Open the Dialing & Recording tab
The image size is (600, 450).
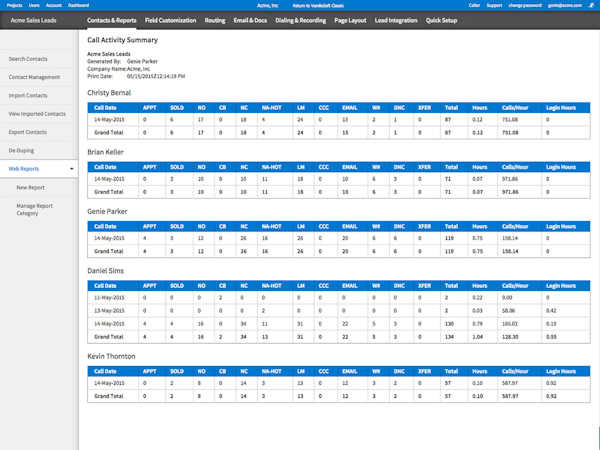point(301,20)
